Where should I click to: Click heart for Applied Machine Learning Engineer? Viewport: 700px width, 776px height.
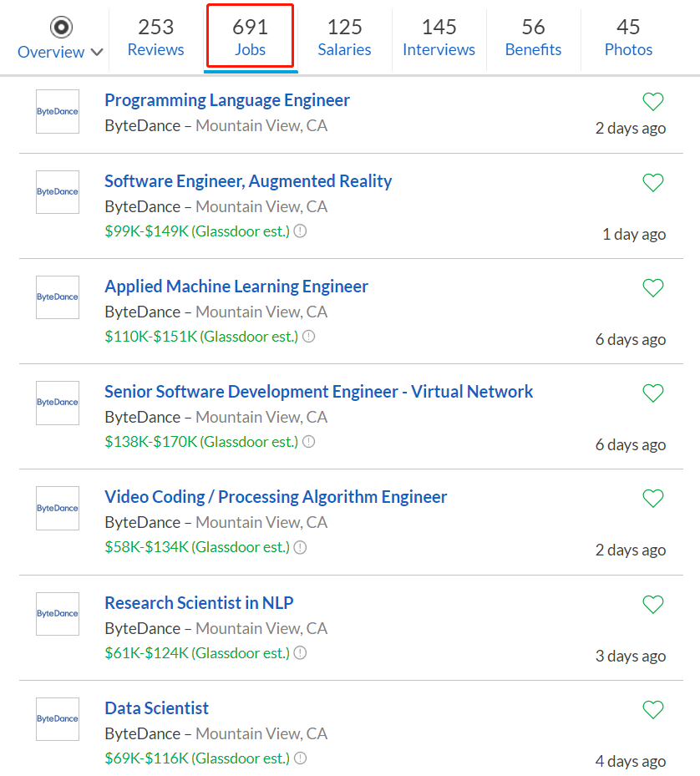[x=653, y=288]
